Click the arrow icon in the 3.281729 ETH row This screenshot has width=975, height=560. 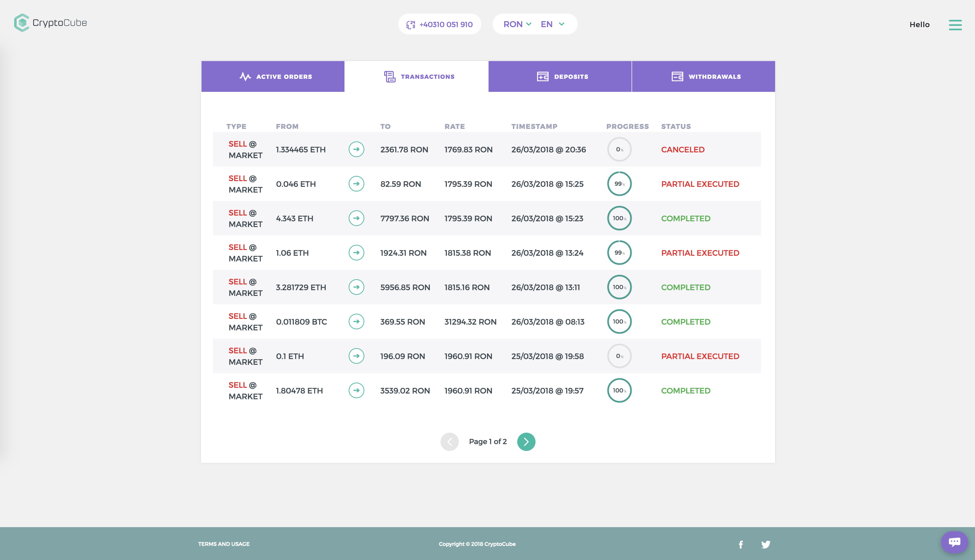coord(356,287)
